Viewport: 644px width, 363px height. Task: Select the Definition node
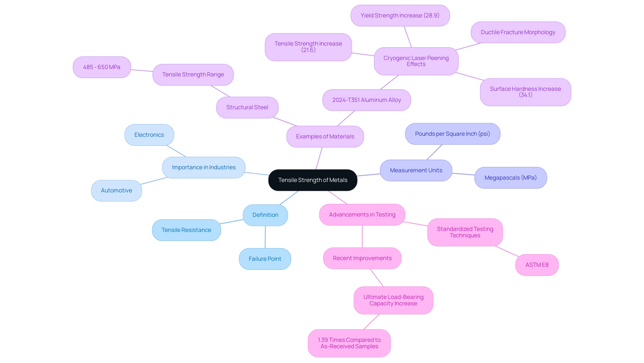pyautogui.click(x=265, y=215)
